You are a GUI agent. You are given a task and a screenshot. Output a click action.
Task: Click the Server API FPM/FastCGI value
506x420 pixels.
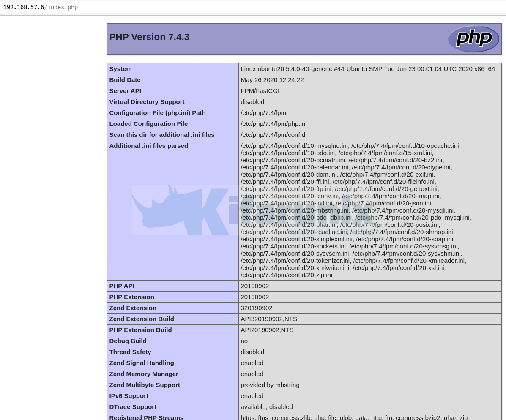(260, 90)
